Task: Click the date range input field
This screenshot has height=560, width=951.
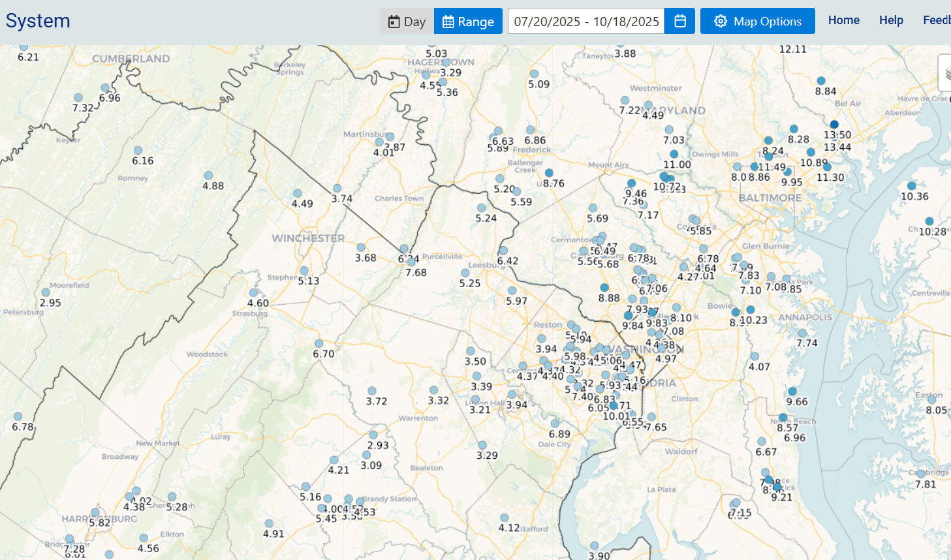Action: tap(585, 21)
